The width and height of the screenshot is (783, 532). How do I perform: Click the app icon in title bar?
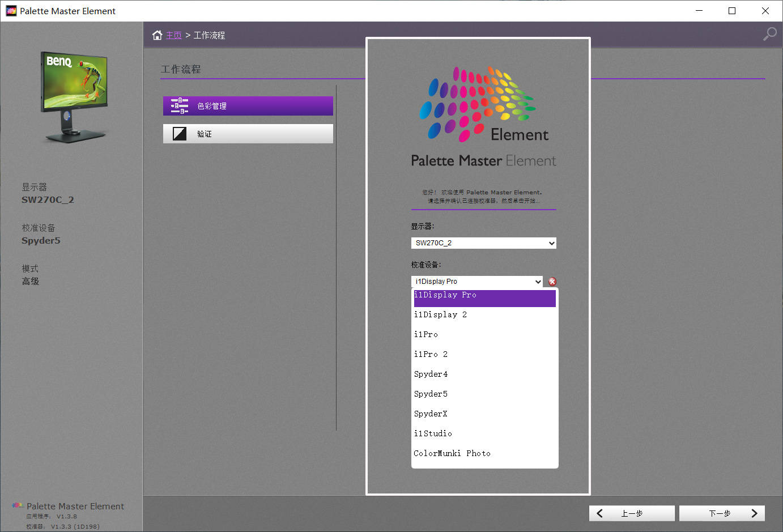pos(11,11)
